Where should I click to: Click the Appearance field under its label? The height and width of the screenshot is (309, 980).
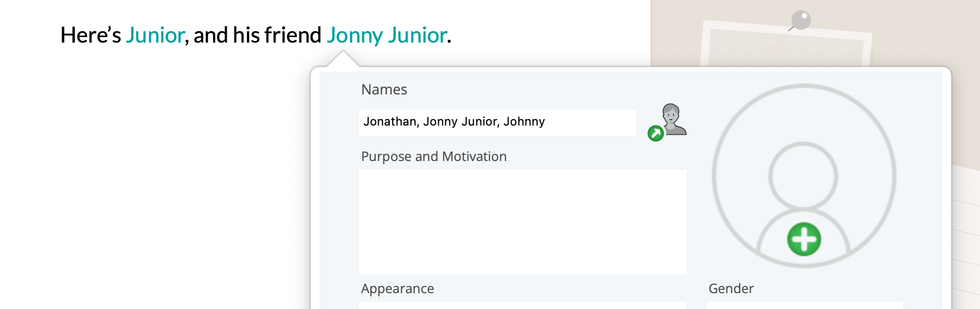coord(522,305)
